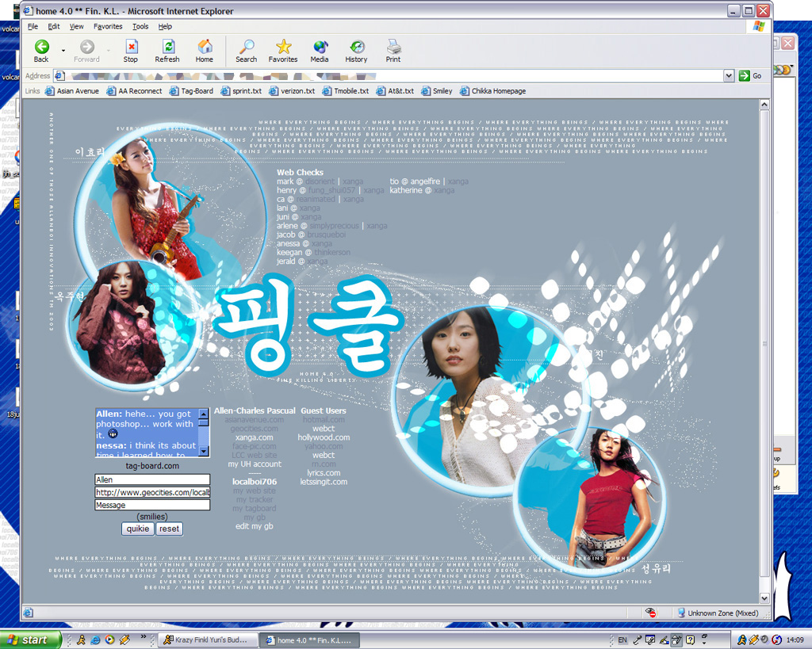Open the View menu
The width and height of the screenshot is (812, 649).
coord(76,26)
